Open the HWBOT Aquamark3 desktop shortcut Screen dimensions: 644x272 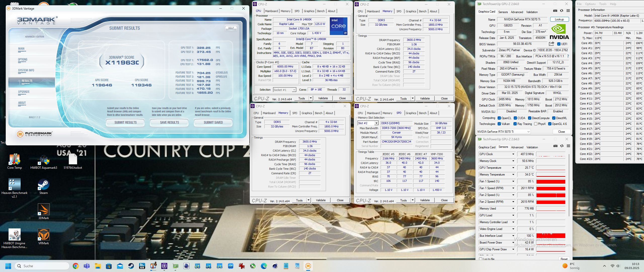point(44,161)
